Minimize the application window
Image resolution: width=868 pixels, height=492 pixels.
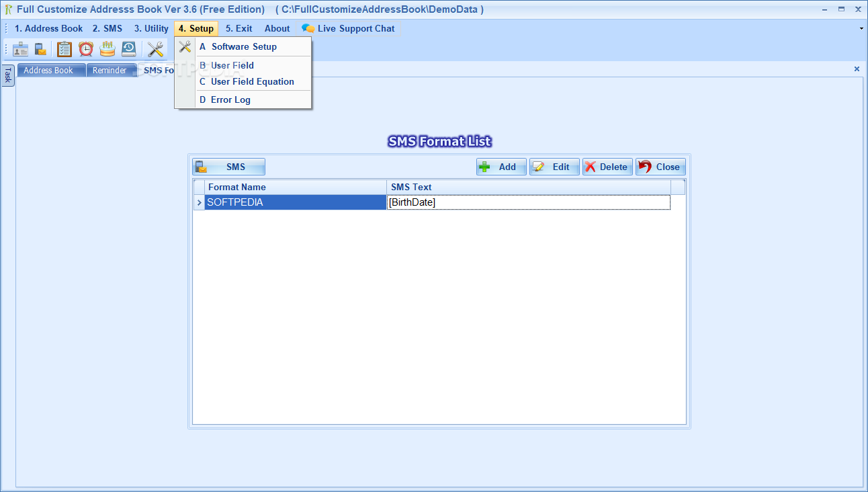click(824, 9)
